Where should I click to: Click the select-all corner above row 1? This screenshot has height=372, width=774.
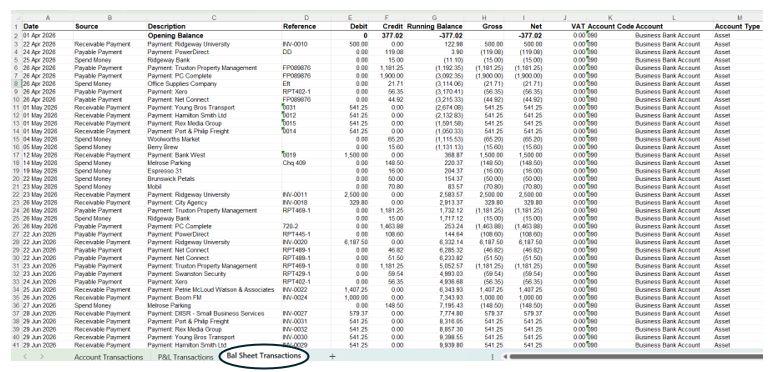16,18
